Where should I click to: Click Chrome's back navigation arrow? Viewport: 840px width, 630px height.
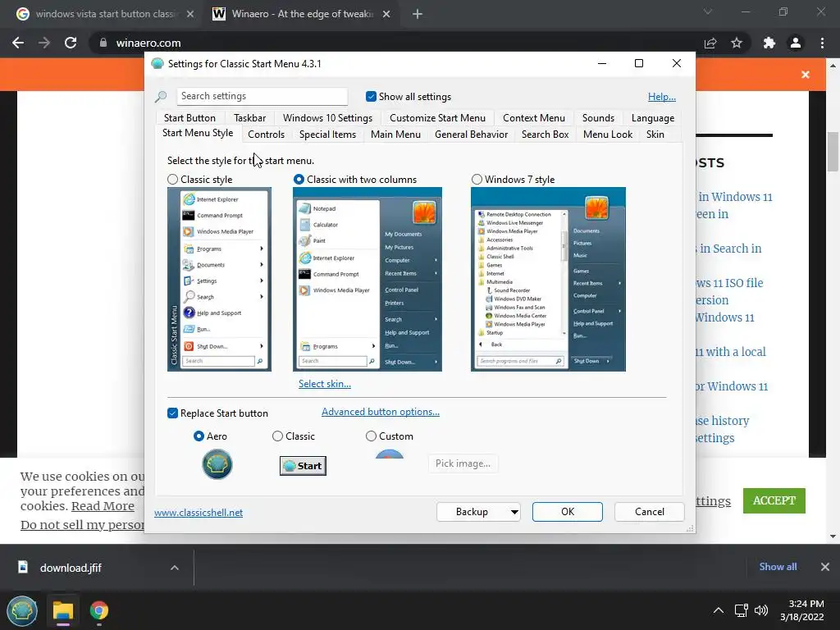tap(18, 43)
